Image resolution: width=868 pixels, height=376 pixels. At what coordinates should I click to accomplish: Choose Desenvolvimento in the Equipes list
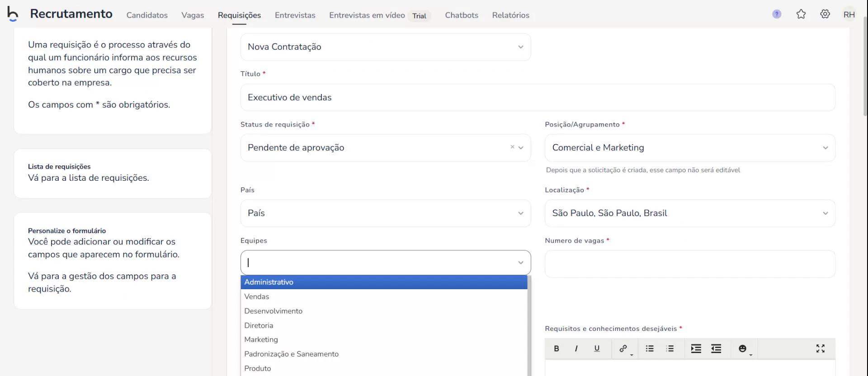384,311
